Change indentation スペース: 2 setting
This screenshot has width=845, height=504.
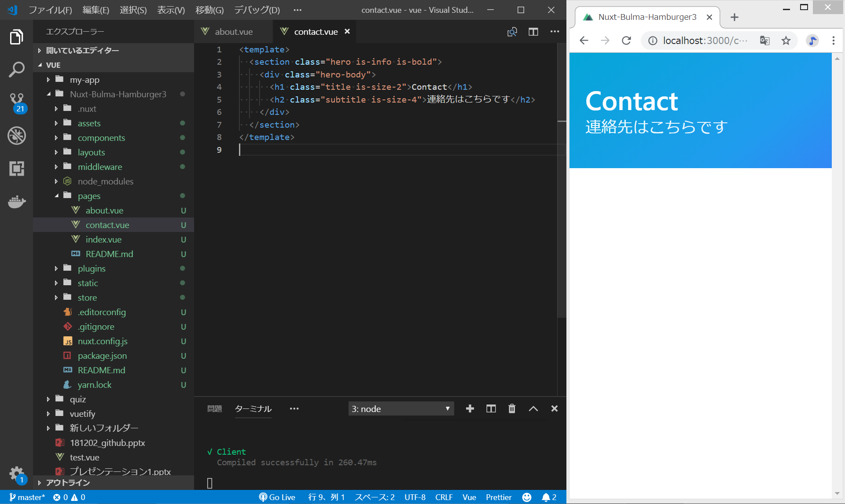[x=375, y=497]
